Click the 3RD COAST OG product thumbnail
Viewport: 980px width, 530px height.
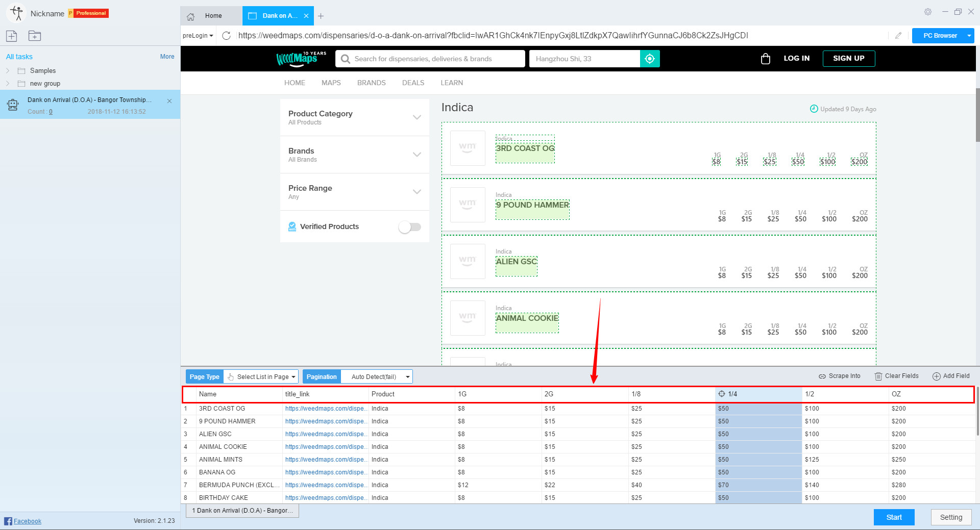tap(468, 148)
